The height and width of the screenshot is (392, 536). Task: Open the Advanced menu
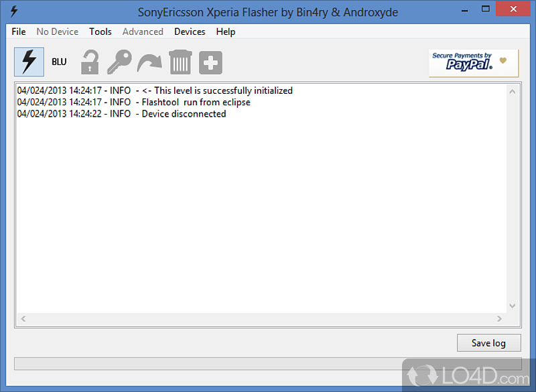pyautogui.click(x=143, y=31)
